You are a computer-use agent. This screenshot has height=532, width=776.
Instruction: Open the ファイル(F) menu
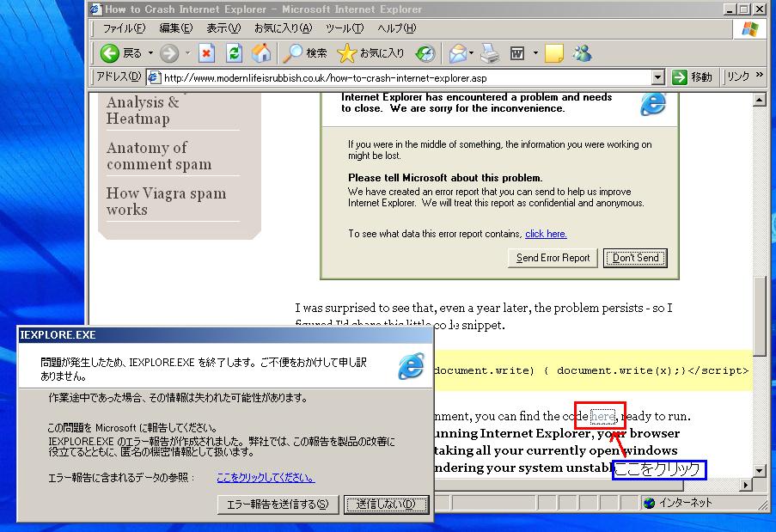point(124,28)
